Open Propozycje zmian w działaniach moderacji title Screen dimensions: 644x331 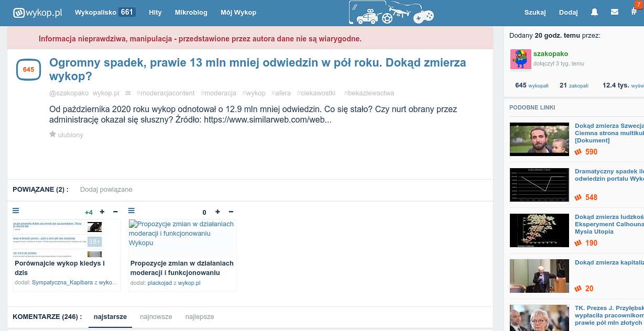(x=182, y=268)
